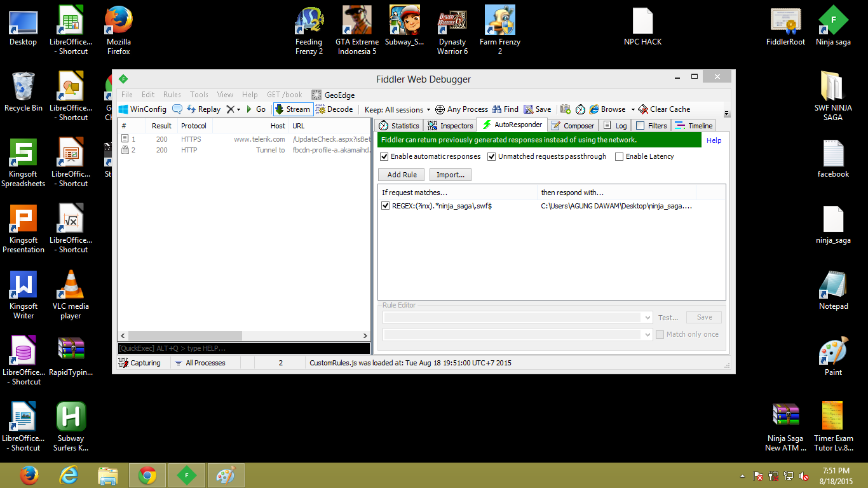Screen dimensions: 868x488
Task: Click the GeoEdge toolbar item
Action: (x=333, y=95)
